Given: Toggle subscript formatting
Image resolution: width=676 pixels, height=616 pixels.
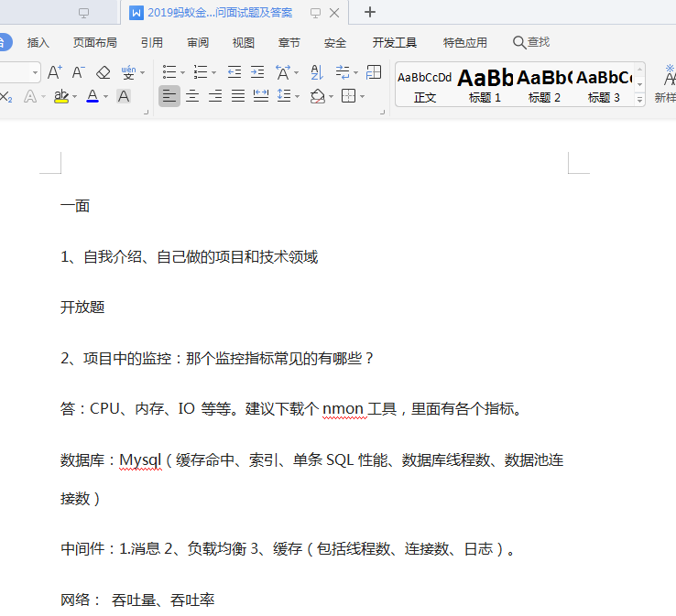Looking at the screenshot, I should click(x=6, y=96).
